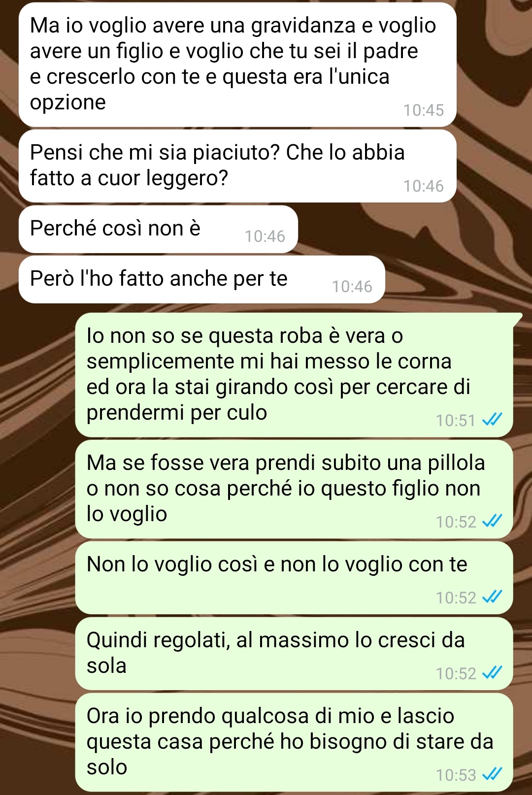
Task: Tap the read ticks beside 10:53
Action: (x=492, y=774)
